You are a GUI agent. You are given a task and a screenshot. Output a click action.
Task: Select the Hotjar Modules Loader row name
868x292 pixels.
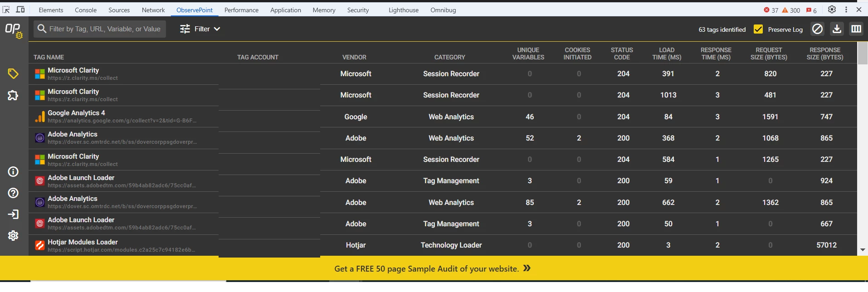click(83, 242)
